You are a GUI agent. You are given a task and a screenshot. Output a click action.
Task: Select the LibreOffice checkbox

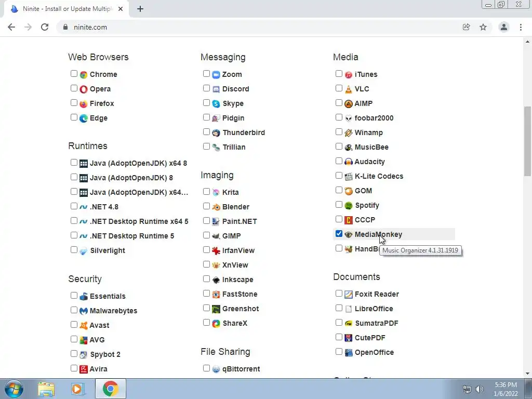pos(339,308)
